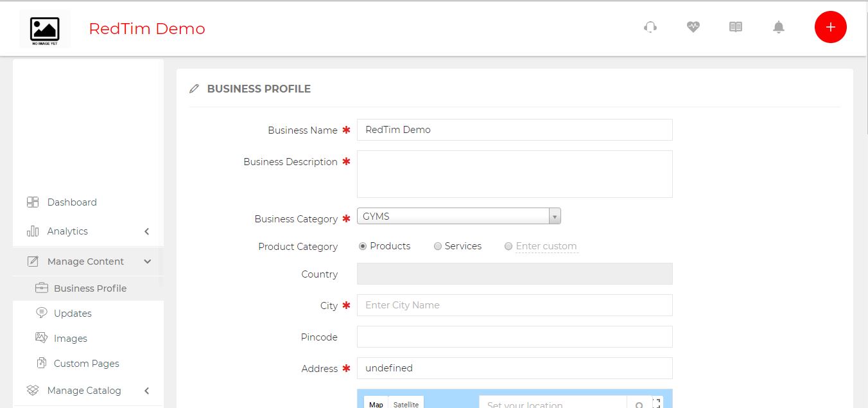This screenshot has height=408, width=868.
Task: Select the Services radio button
Action: coord(438,246)
